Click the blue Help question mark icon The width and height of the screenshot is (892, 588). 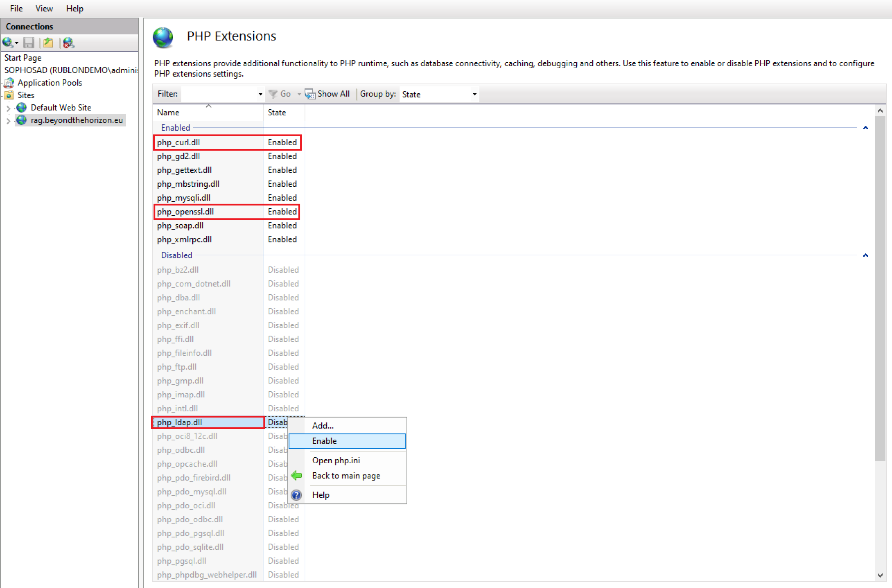(296, 495)
